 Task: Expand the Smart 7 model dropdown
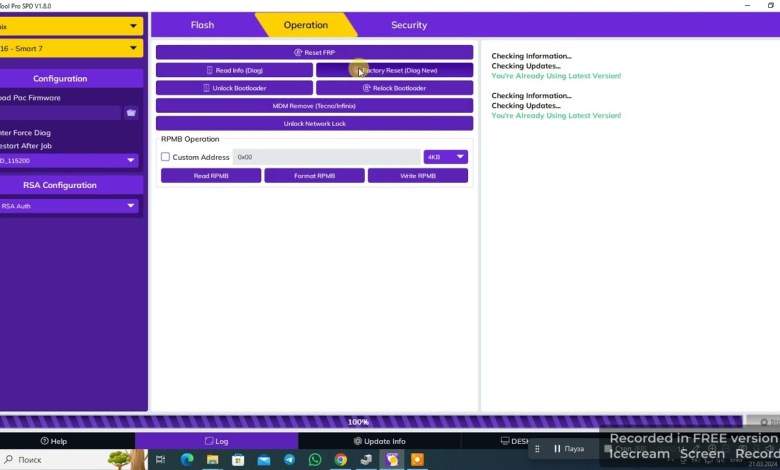[68, 48]
